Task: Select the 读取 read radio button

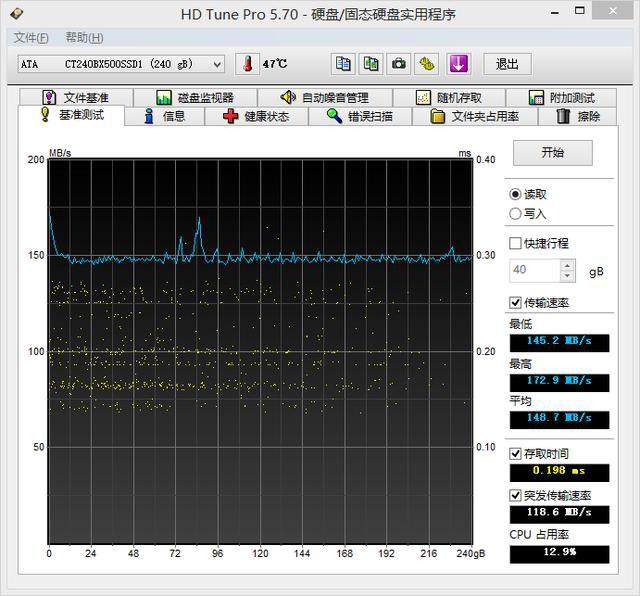Action: pos(516,194)
